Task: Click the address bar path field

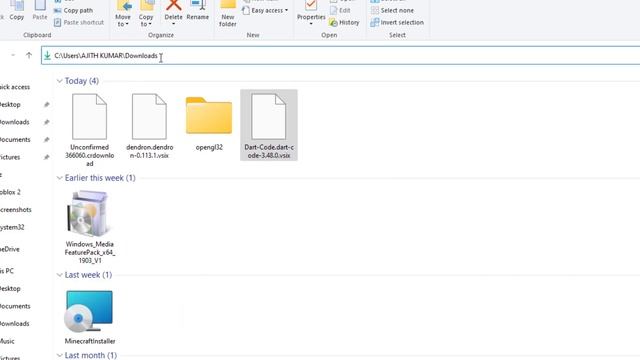Action: (x=340, y=56)
